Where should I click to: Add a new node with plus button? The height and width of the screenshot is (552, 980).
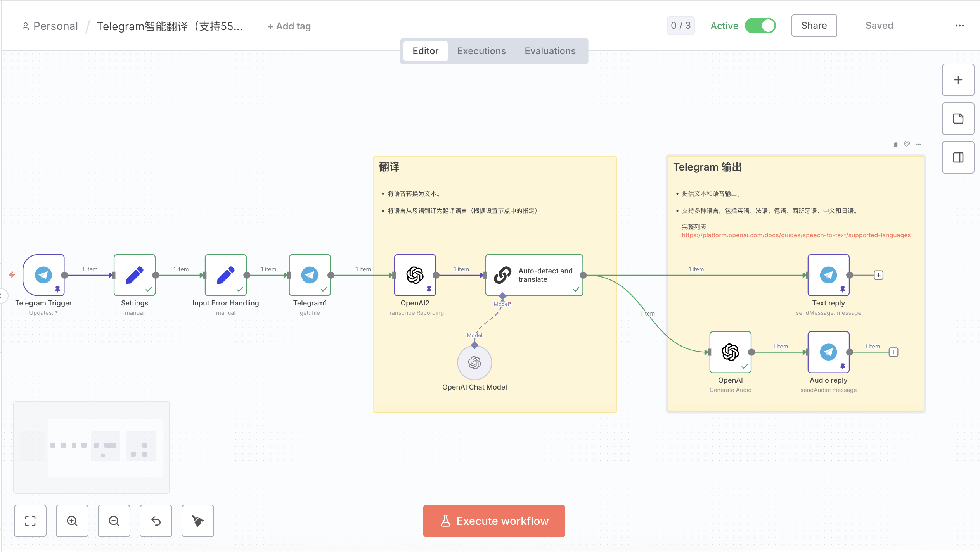[958, 80]
